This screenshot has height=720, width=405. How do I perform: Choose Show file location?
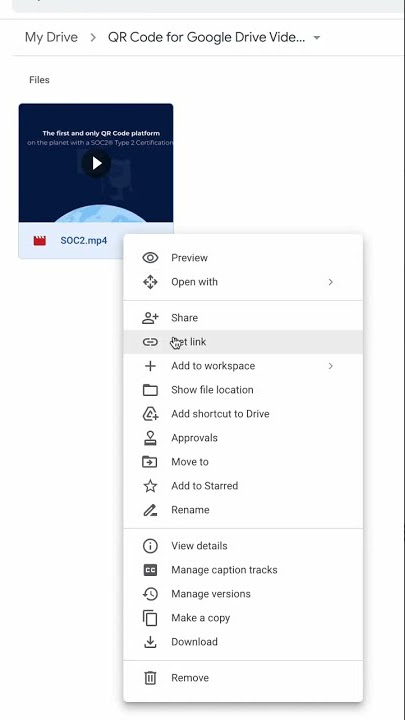tap(243, 390)
